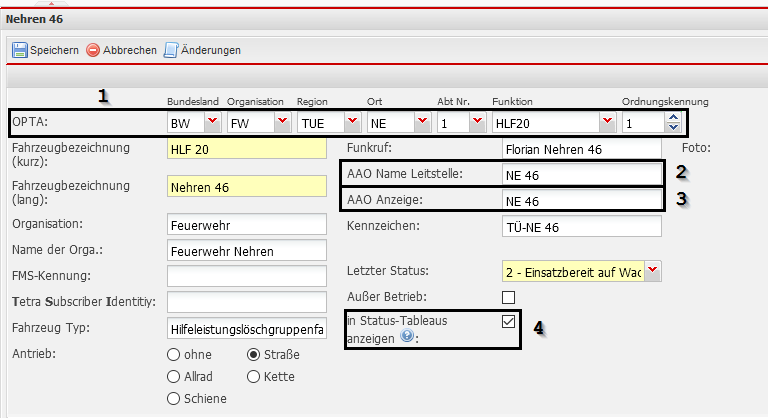Click the Kennzeichen field TÜ-NE 46

(581, 225)
